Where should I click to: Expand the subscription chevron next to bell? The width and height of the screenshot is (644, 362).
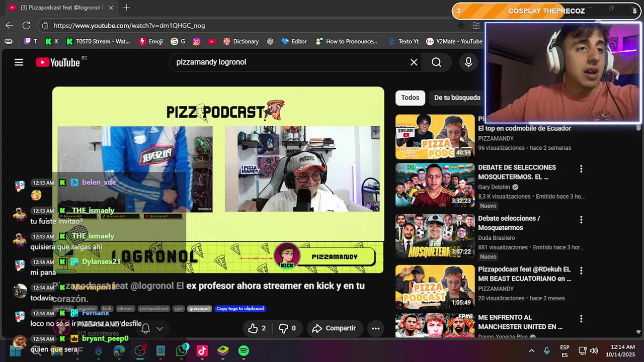pos(159,328)
